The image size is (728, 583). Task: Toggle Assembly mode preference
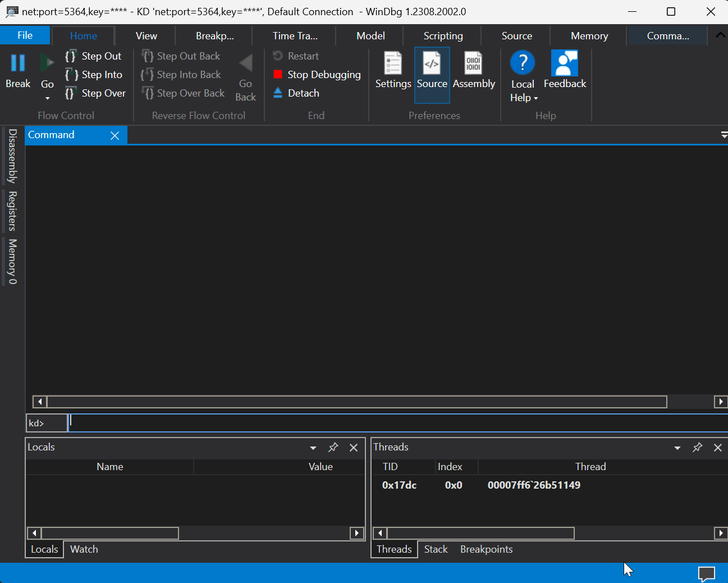click(x=474, y=71)
